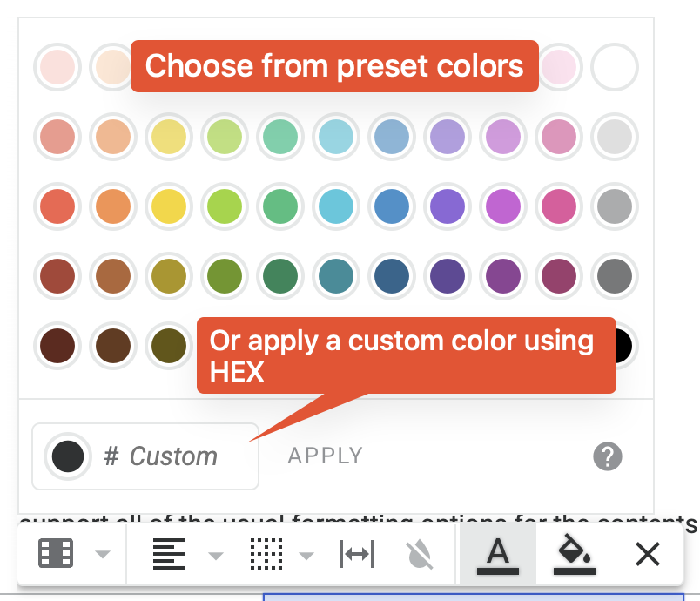Click the APPLY button
700x601 pixels.
click(326, 456)
